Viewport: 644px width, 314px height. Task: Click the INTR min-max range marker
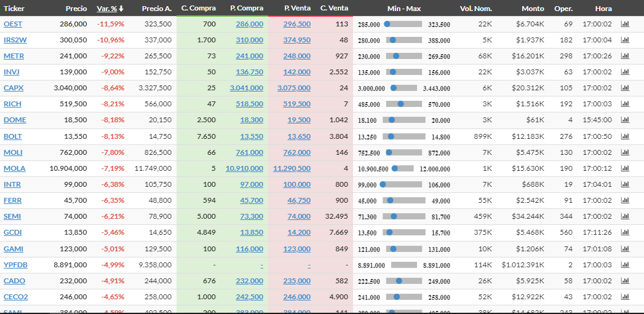coord(383,185)
